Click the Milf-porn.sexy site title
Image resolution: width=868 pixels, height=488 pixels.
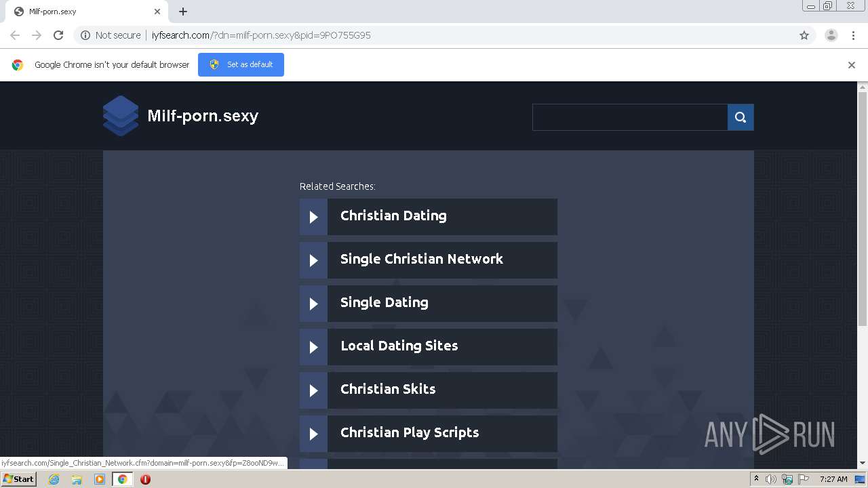203,116
